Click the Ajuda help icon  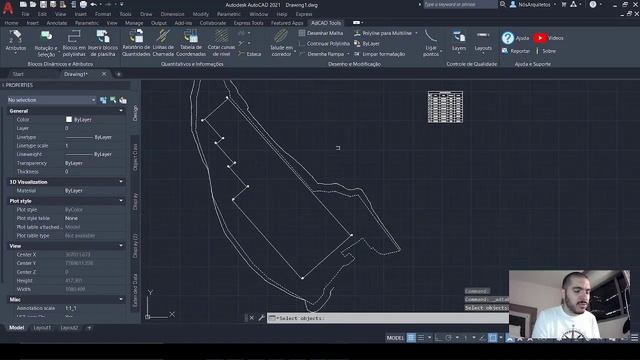coord(508,38)
